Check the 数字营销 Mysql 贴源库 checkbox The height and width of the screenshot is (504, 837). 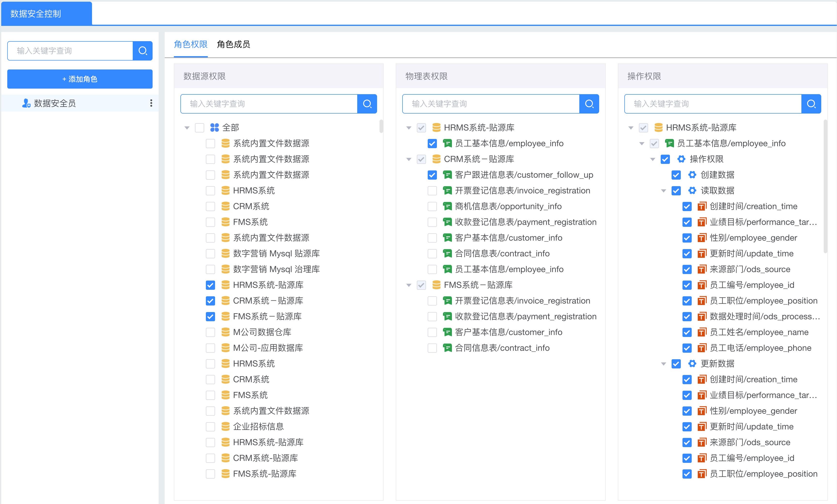[210, 253]
